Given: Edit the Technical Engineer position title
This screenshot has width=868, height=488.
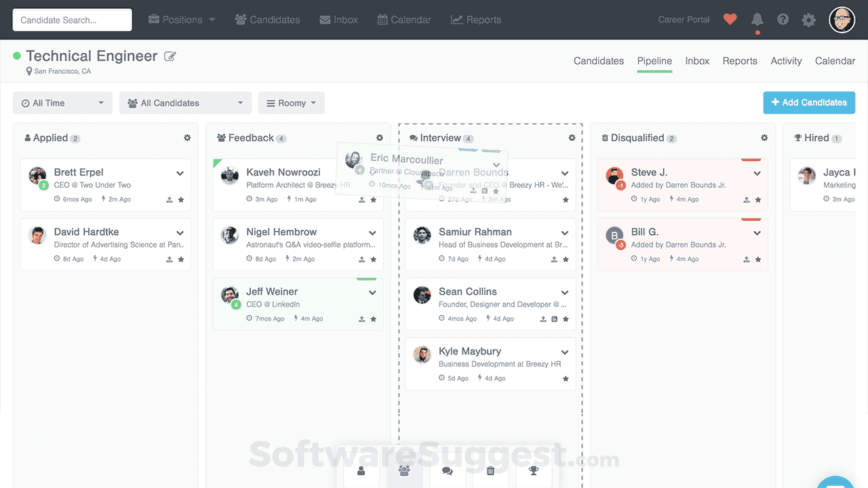Looking at the screenshot, I should [170, 56].
